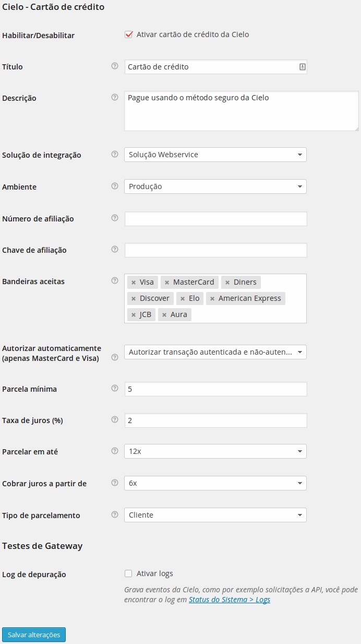Click contact card icon in Título field
The width and height of the screenshot is (361, 644).
coord(302,67)
